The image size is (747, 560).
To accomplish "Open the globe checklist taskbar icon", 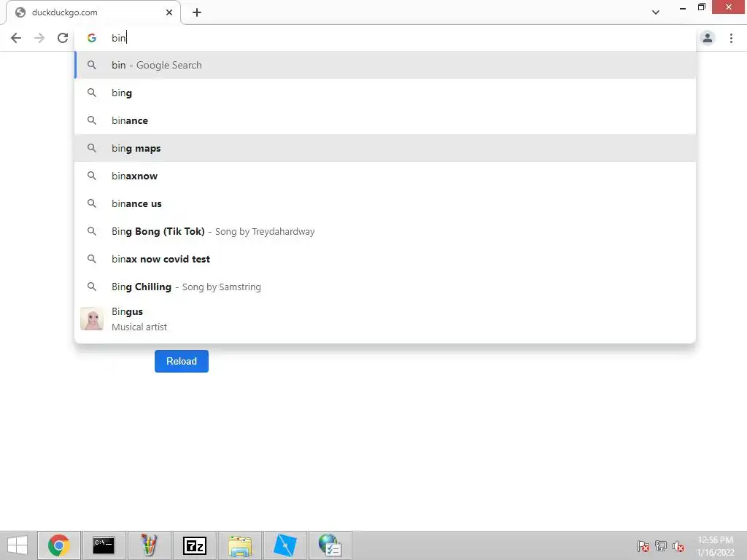I will [x=330, y=545].
